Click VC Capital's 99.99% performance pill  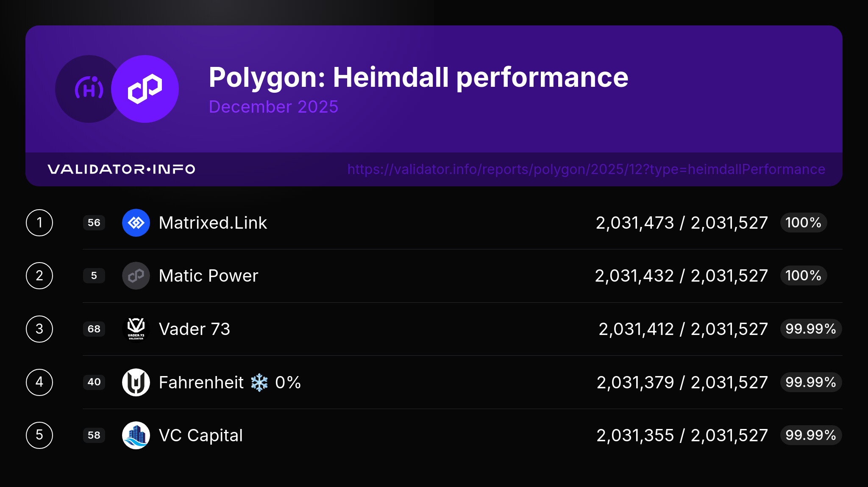[810, 435]
